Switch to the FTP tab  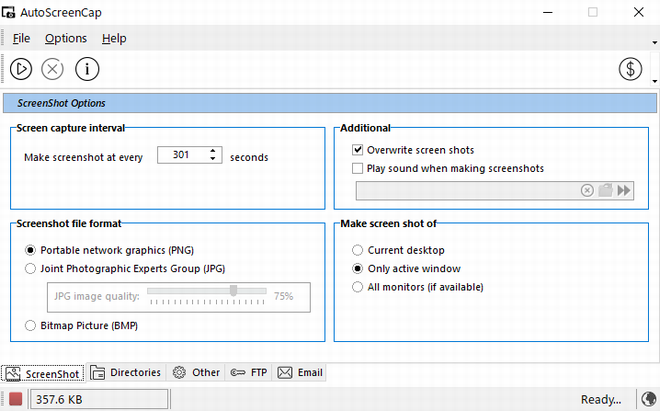point(248,373)
